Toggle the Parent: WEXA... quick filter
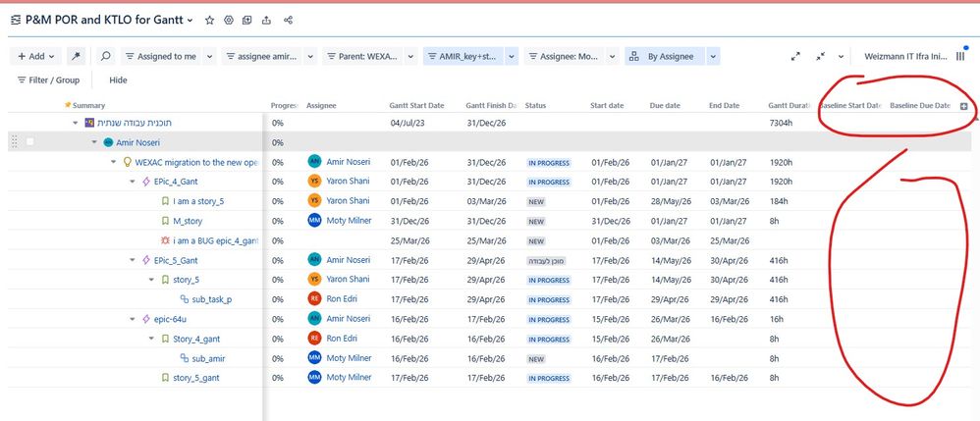The image size is (980, 421). point(363,56)
